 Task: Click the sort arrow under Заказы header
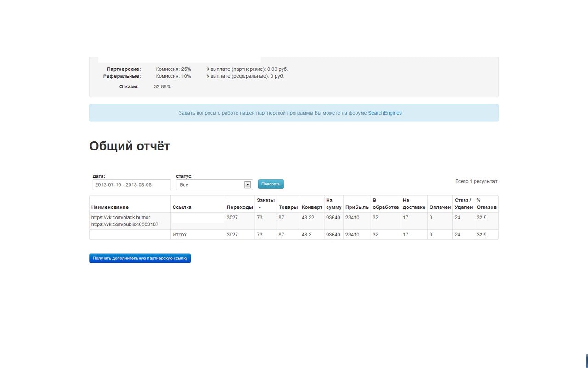click(x=260, y=207)
